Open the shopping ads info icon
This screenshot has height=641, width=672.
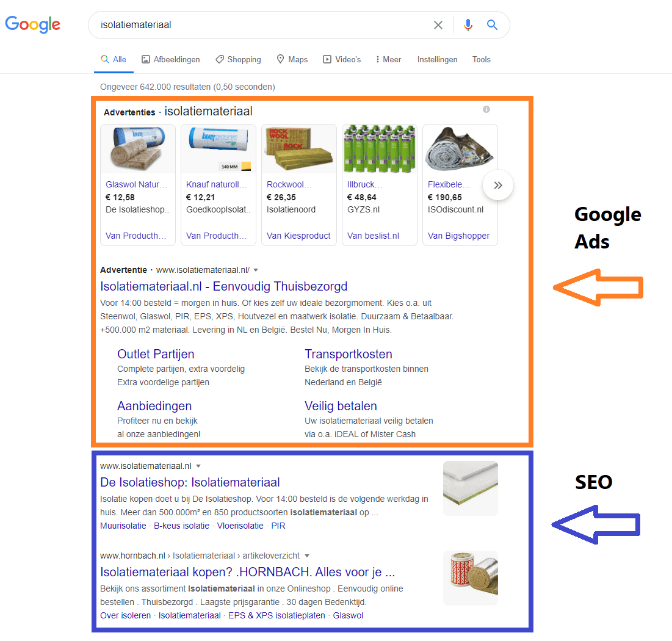(x=486, y=109)
